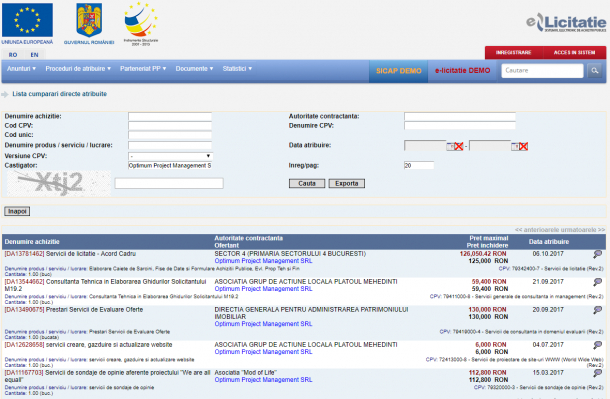Open the Optimum Project Management SRL link in the first row
This screenshot has height=399, width=610.
click(x=263, y=261)
